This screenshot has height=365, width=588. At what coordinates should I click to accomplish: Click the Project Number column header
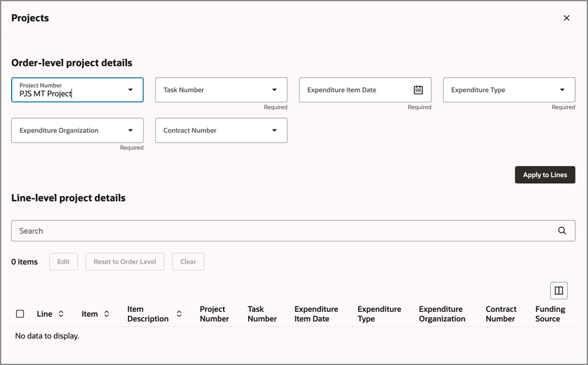[x=214, y=314]
